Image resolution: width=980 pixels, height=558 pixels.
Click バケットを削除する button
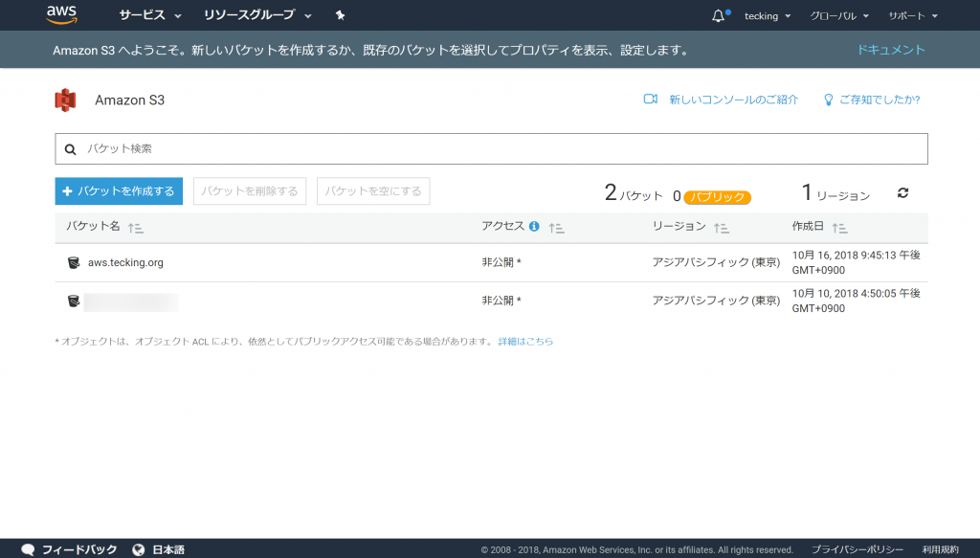pos(250,191)
